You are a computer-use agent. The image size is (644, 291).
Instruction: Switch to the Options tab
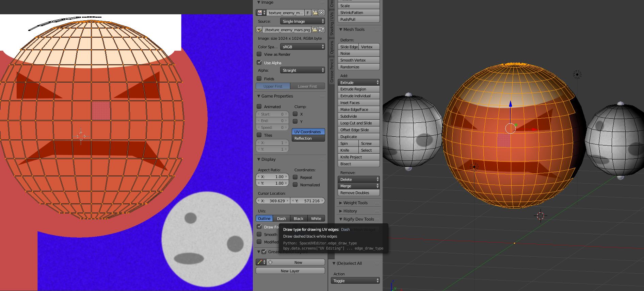click(x=332, y=47)
